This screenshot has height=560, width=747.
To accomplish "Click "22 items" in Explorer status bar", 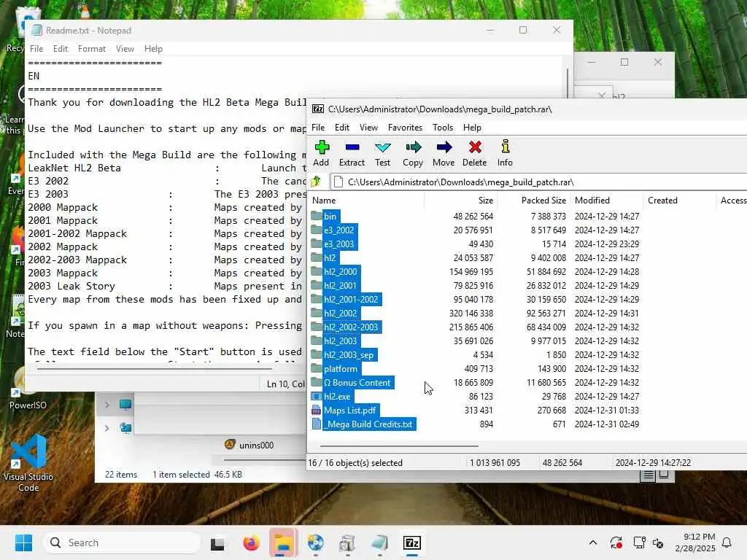I will tap(120, 474).
